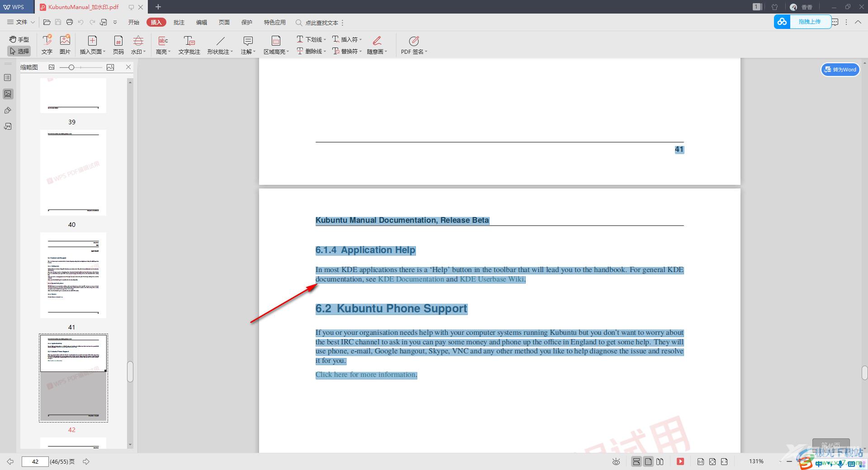Apply 删除线 strikethrough to the selection
Viewport: 868px width, 470px height.
pos(311,51)
